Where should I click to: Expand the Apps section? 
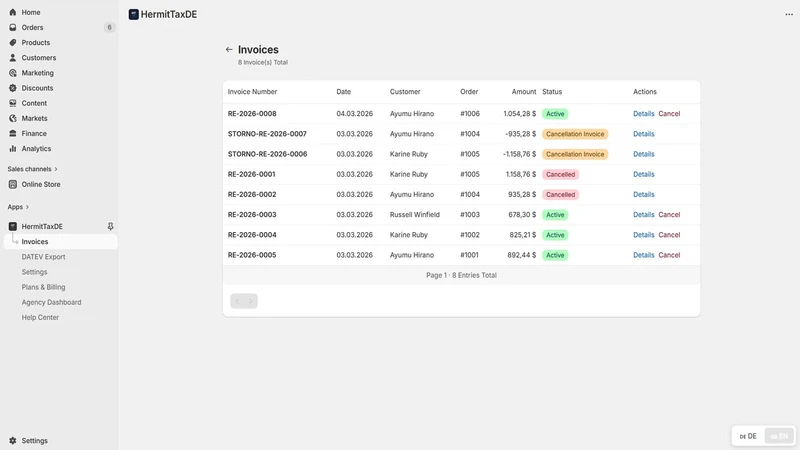(x=18, y=207)
